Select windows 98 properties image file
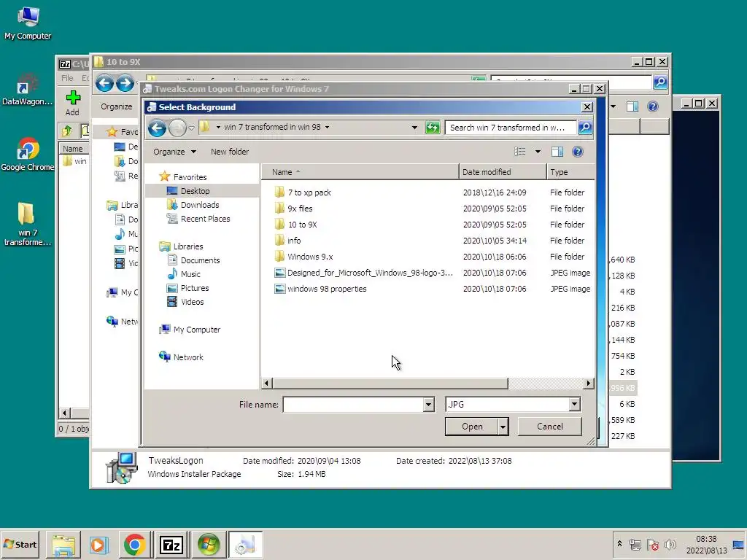 tap(327, 289)
